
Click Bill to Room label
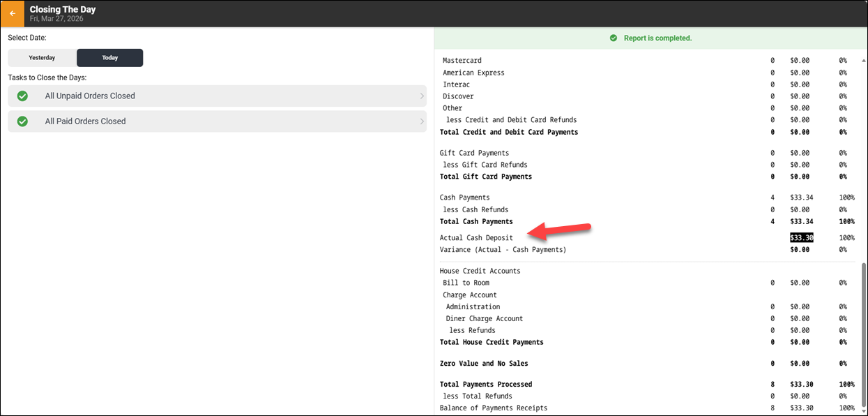coord(466,283)
